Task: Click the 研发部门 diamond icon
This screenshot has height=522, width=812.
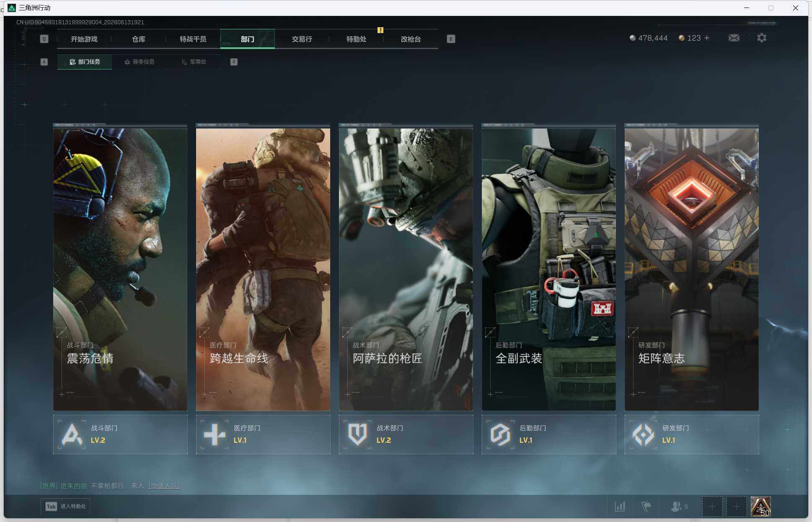Action: click(643, 435)
